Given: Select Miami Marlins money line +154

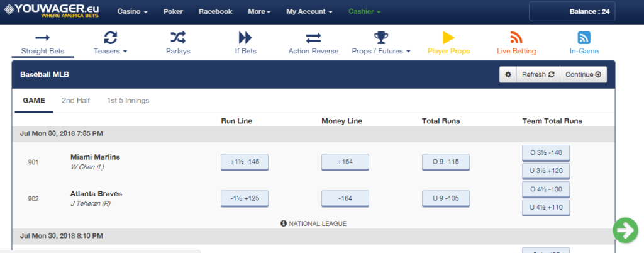Looking at the screenshot, I should tap(345, 162).
